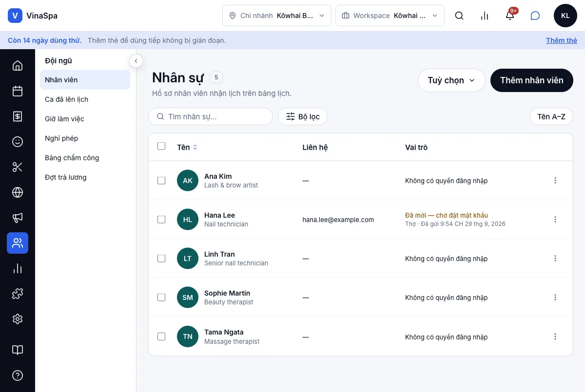Tick the checkbox for Sophie Martin

pos(161,298)
